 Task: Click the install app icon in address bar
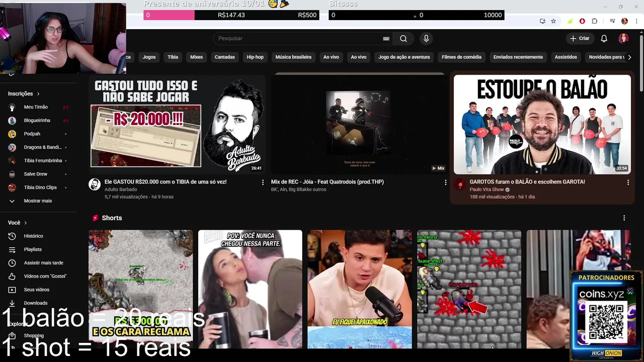coord(542,21)
